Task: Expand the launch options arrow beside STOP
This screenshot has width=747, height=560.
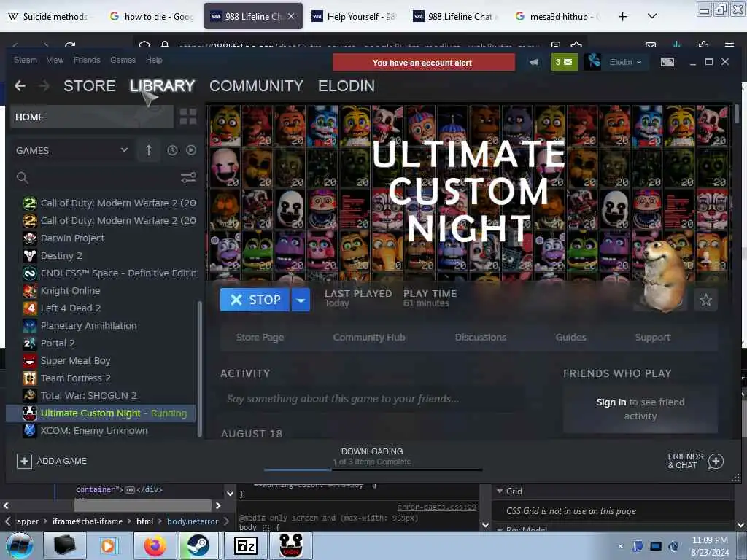Action: [301, 300]
